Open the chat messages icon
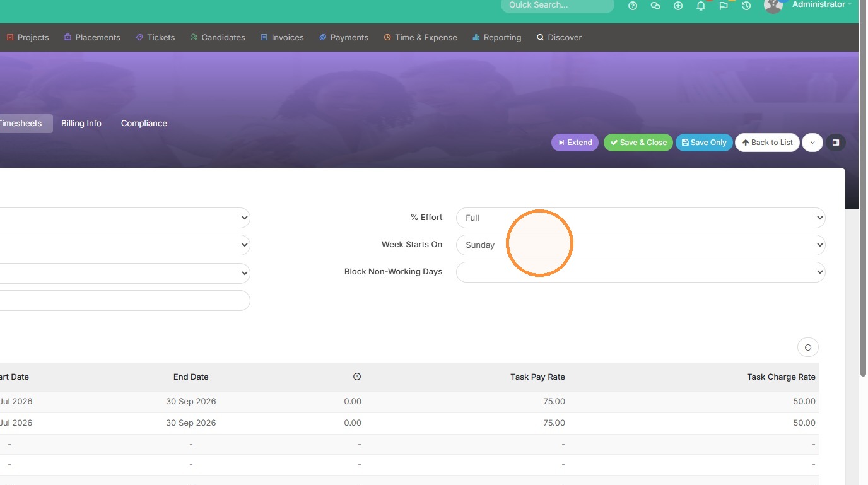Image resolution: width=868 pixels, height=485 pixels. pos(655,6)
